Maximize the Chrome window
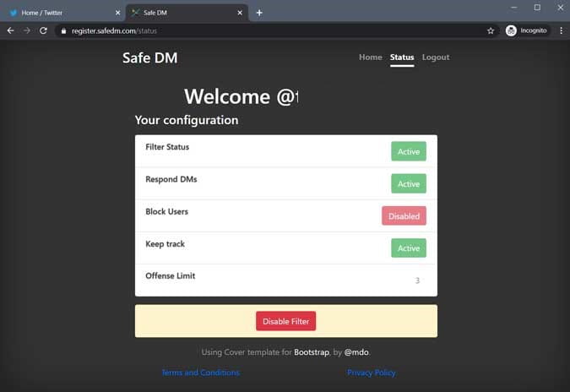Screen dimensions: 570x392 click(537, 8)
